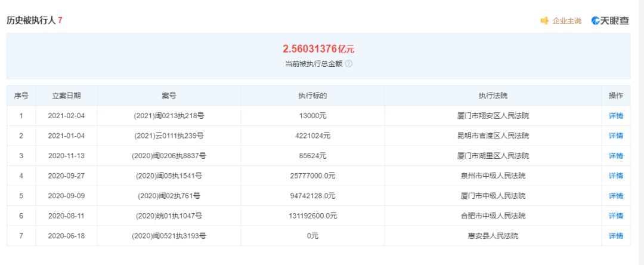Click the help question mark icon

[349, 64]
